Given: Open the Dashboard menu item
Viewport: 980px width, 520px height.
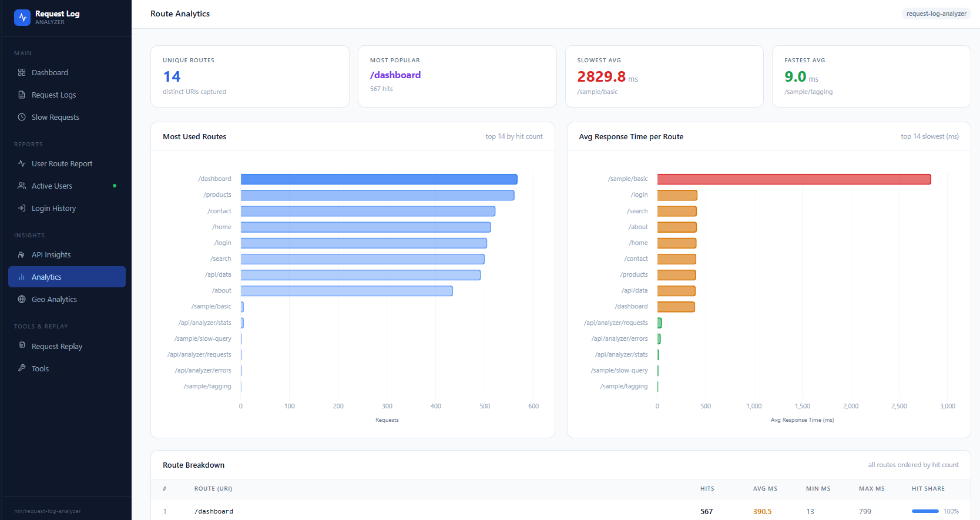Looking at the screenshot, I should pyautogui.click(x=67, y=72).
